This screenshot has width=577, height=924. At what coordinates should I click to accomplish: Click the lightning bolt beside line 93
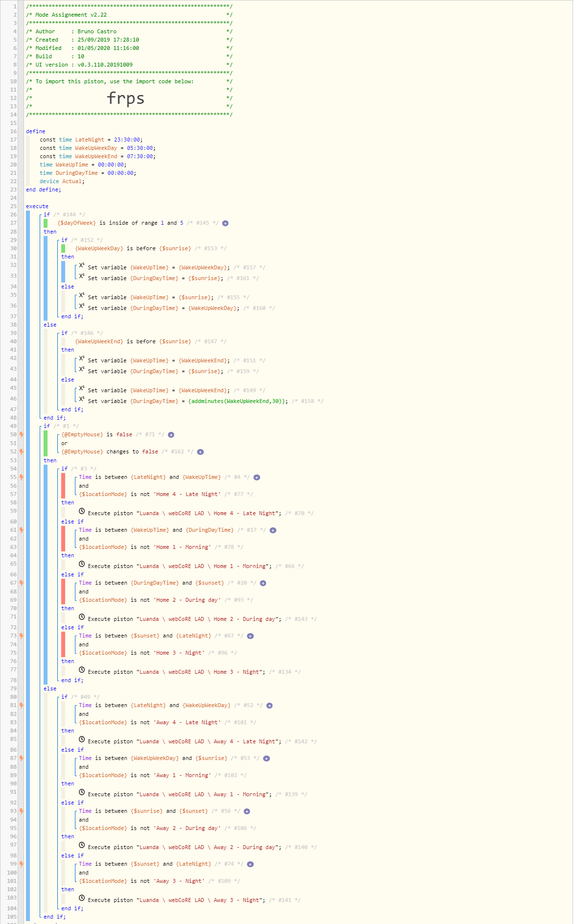tap(22, 811)
